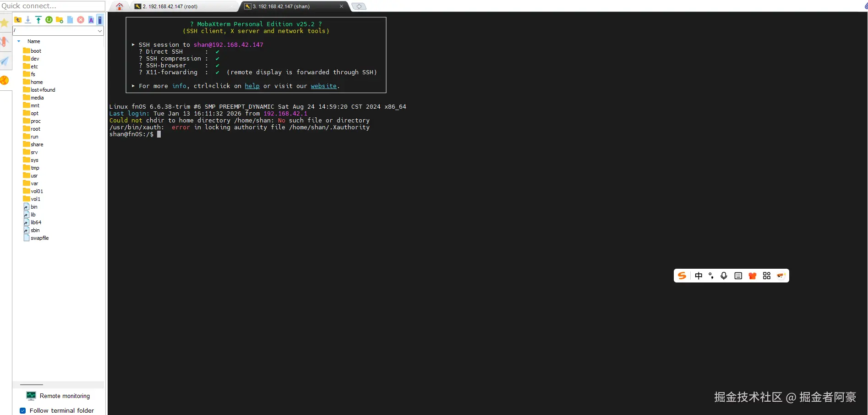Click the website link in the banner
This screenshot has height=415, width=868.
click(323, 86)
